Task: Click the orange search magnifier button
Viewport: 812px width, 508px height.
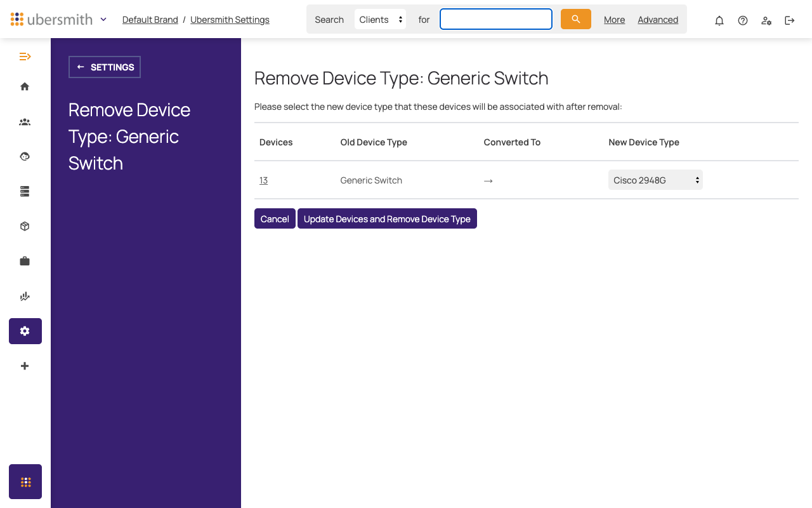Action: pos(576,19)
